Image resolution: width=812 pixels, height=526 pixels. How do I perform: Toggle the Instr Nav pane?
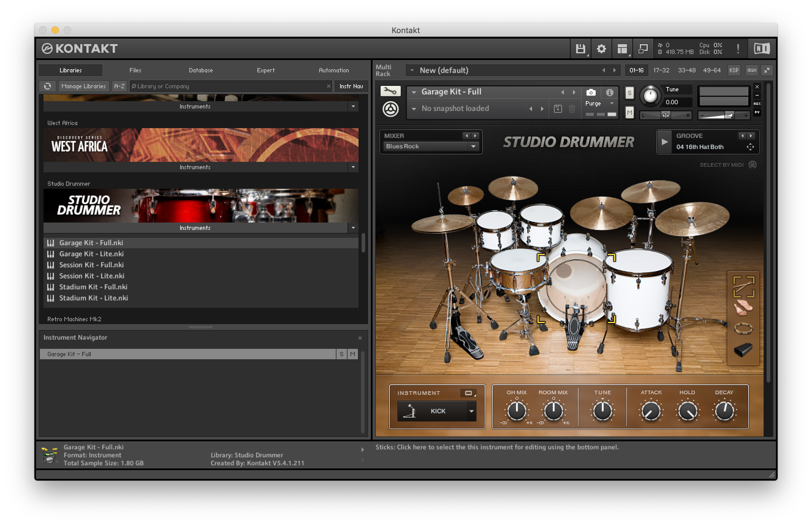click(x=351, y=86)
